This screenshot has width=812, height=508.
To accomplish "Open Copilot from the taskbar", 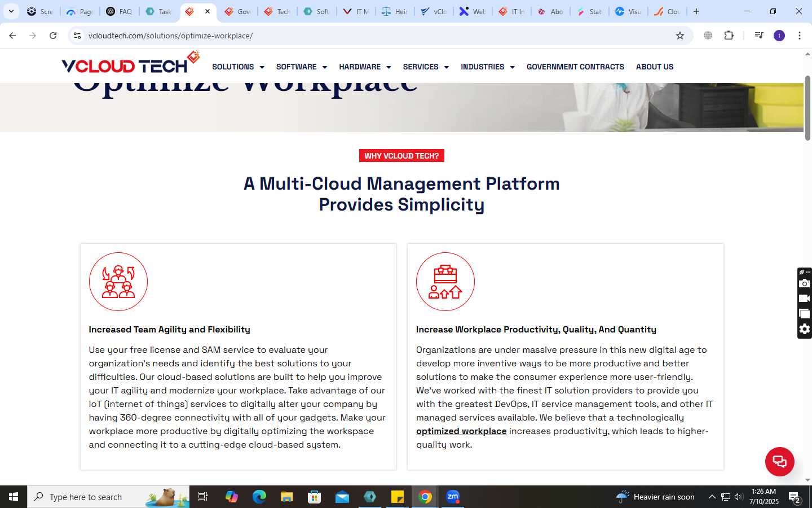I will pos(232,497).
